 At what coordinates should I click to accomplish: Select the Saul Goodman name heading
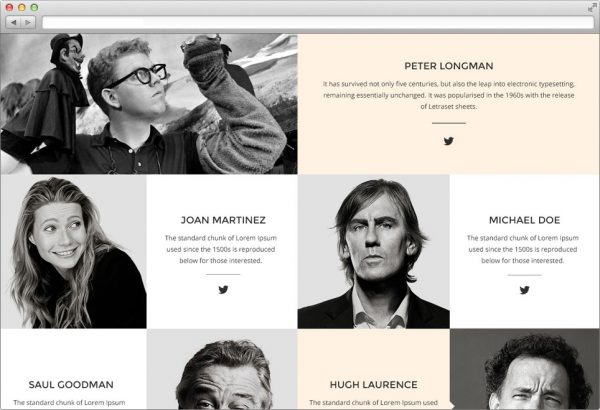click(71, 385)
